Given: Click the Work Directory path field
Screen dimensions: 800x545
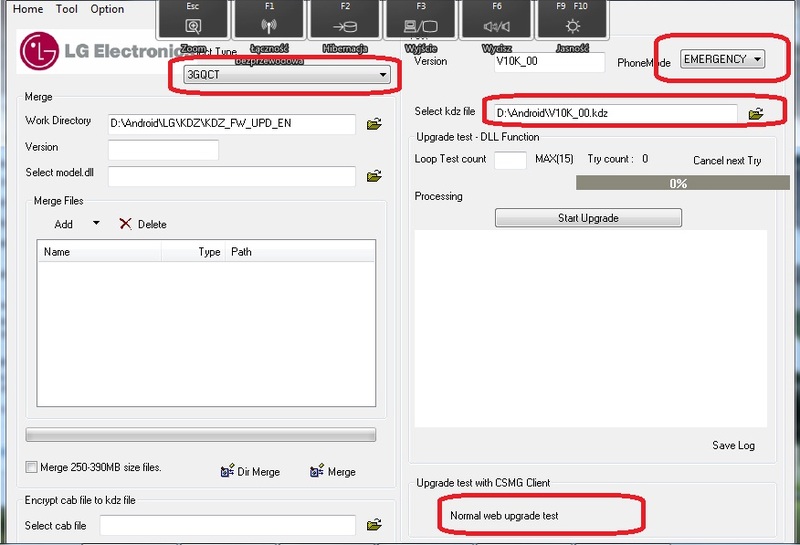Looking at the screenshot, I should coord(232,123).
